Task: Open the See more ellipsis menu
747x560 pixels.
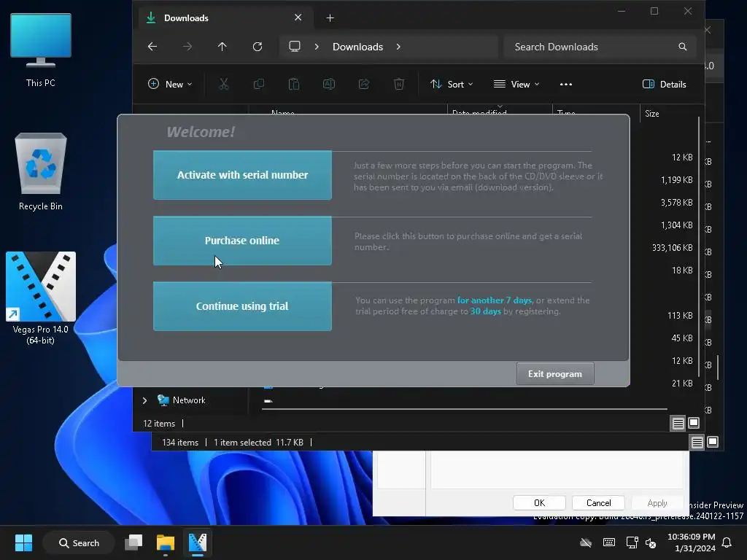Action: pyautogui.click(x=566, y=85)
